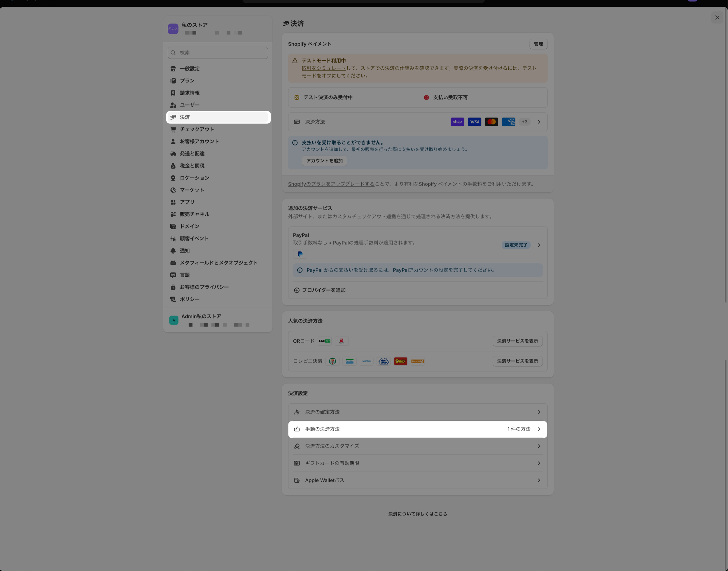Click the Admin私のストア account entry

[x=218, y=320]
